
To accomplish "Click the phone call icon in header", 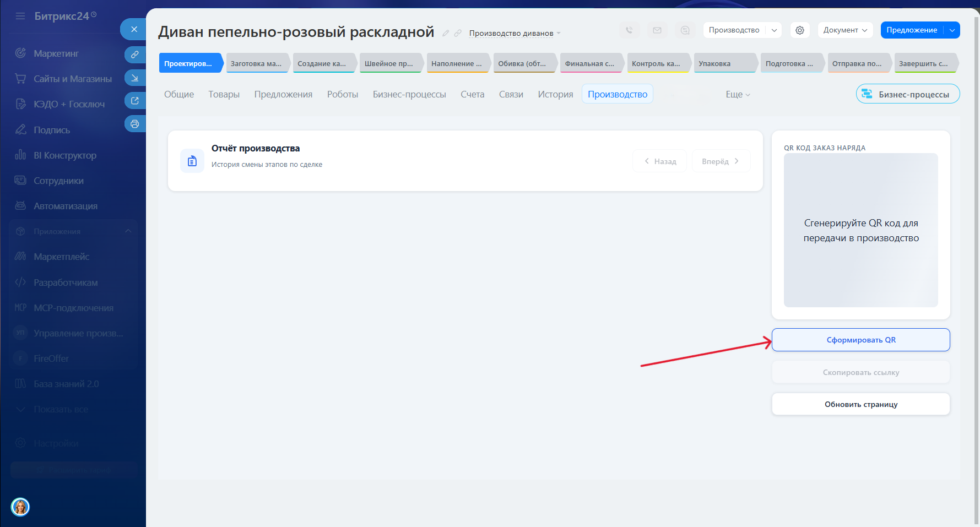I will 629,30.
